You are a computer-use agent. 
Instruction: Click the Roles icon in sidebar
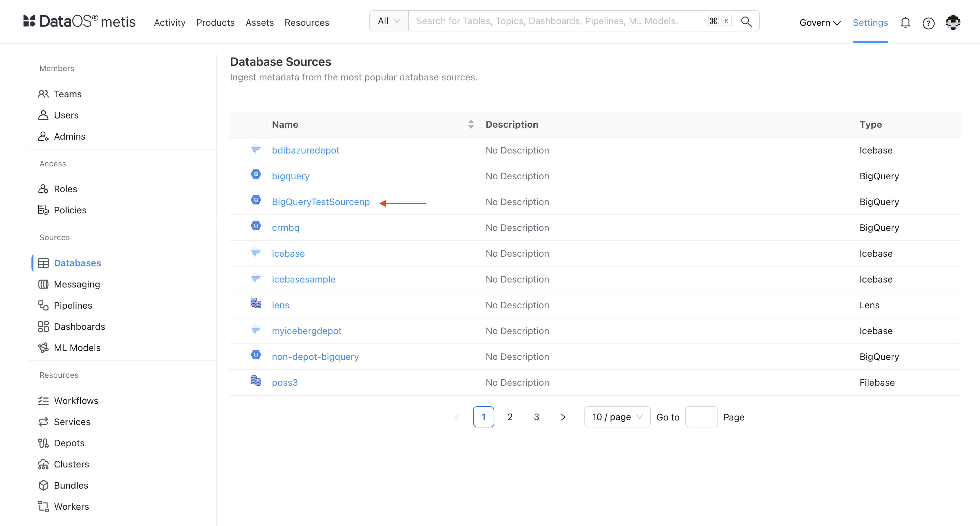pos(43,189)
